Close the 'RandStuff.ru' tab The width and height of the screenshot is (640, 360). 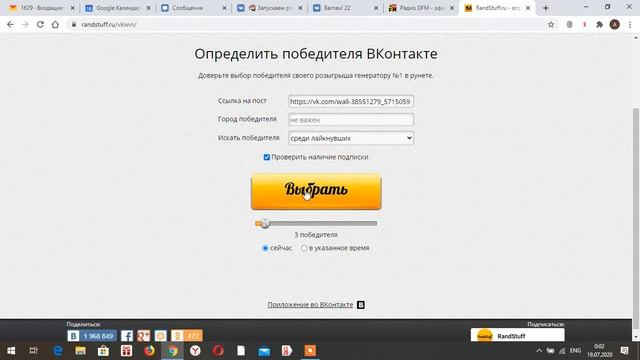pos(528,8)
